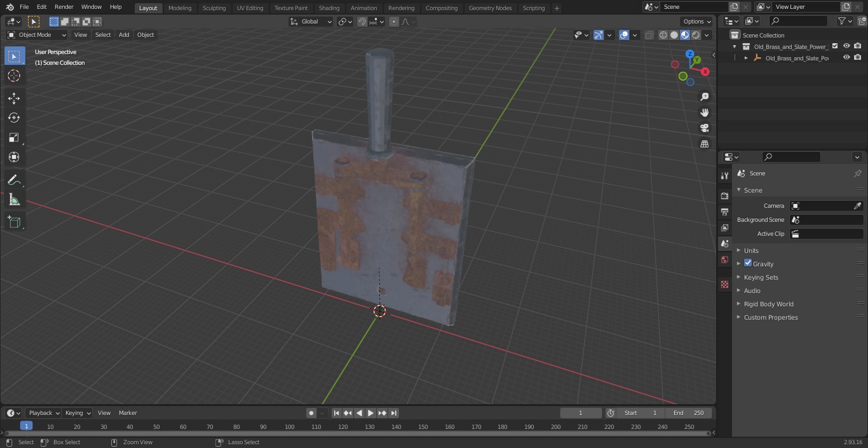868x448 pixels.
Task: Collapse the Old_Brass_and_Slate_Power collection
Action: 735,46
